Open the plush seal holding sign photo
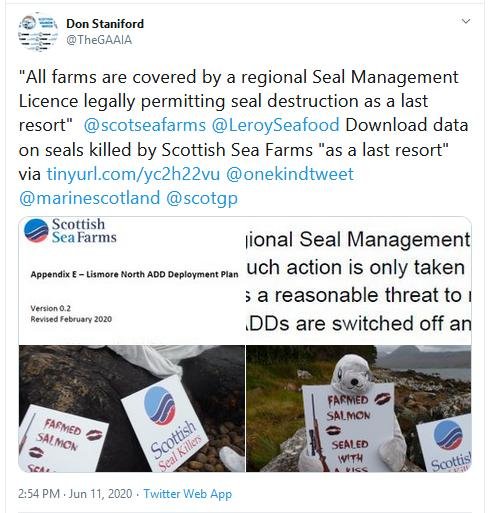 359,409
